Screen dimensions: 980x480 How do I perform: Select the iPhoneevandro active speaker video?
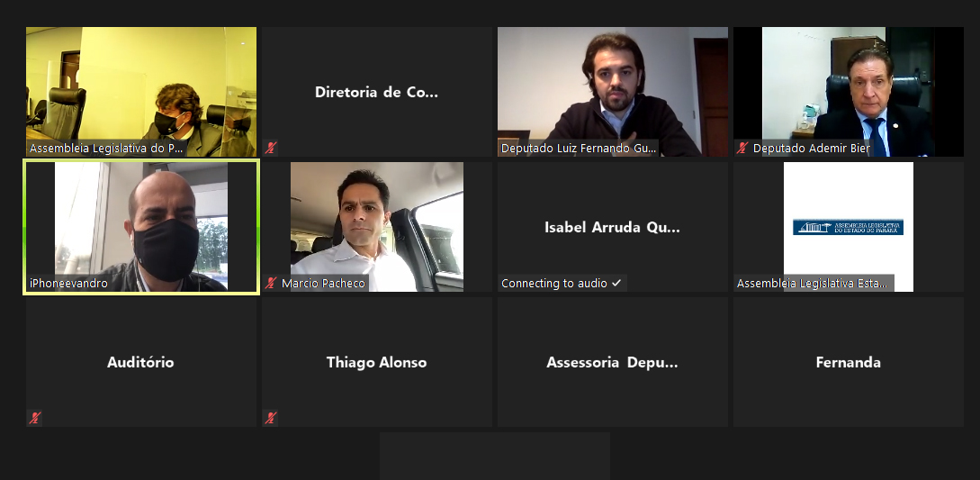point(141,227)
